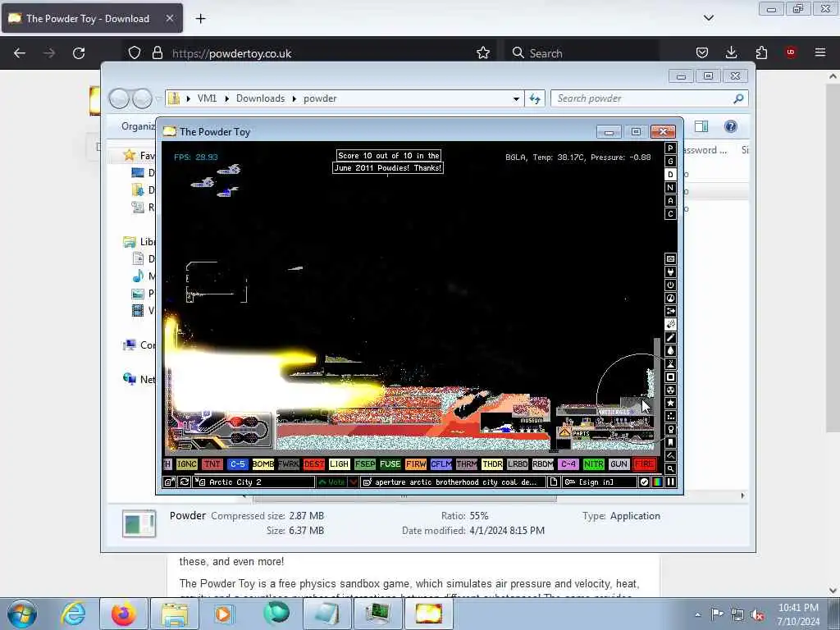Screen dimensions: 840x630
Task: Open the simulation browser icon
Action: tap(169, 482)
